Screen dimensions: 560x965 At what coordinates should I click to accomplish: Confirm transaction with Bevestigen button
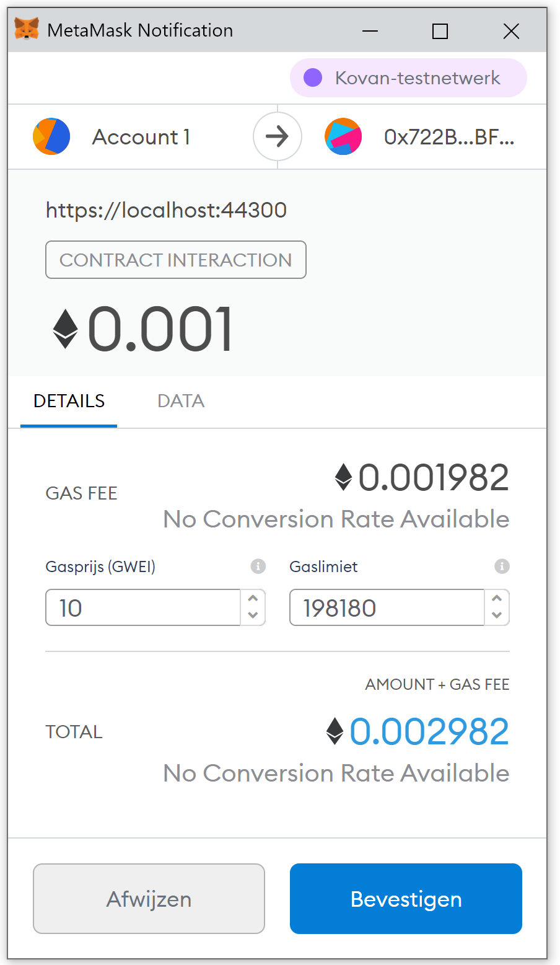(406, 899)
